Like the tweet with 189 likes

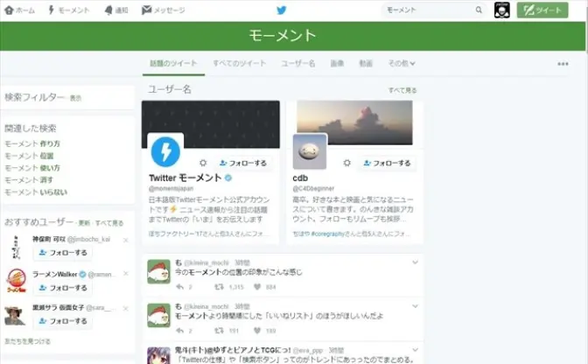pyautogui.click(x=257, y=331)
